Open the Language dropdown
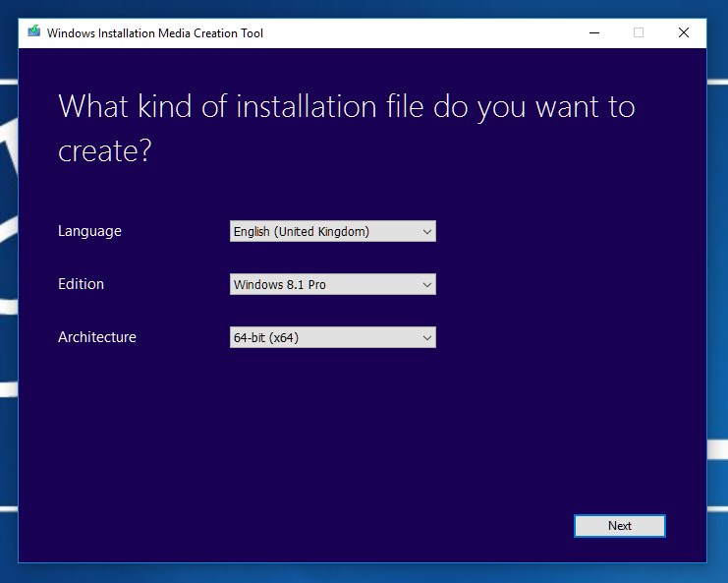728x583 pixels. point(332,231)
